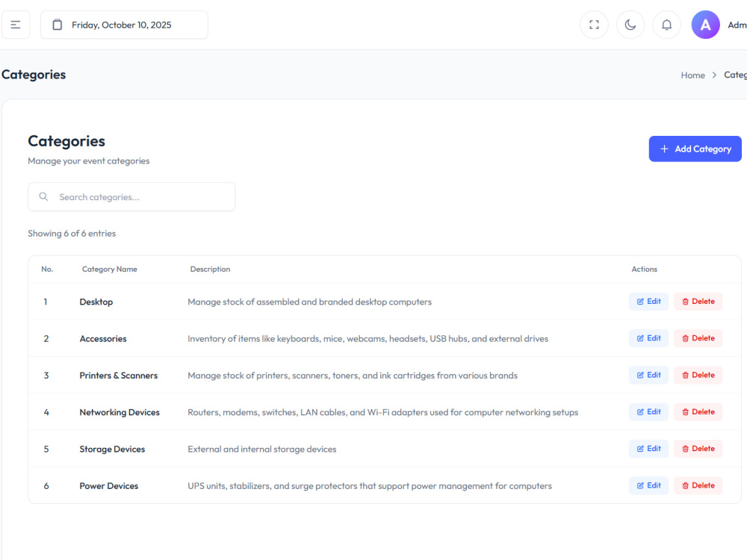The height and width of the screenshot is (560, 747).
Task: Edit the Networking Devices category
Action: [x=648, y=412]
